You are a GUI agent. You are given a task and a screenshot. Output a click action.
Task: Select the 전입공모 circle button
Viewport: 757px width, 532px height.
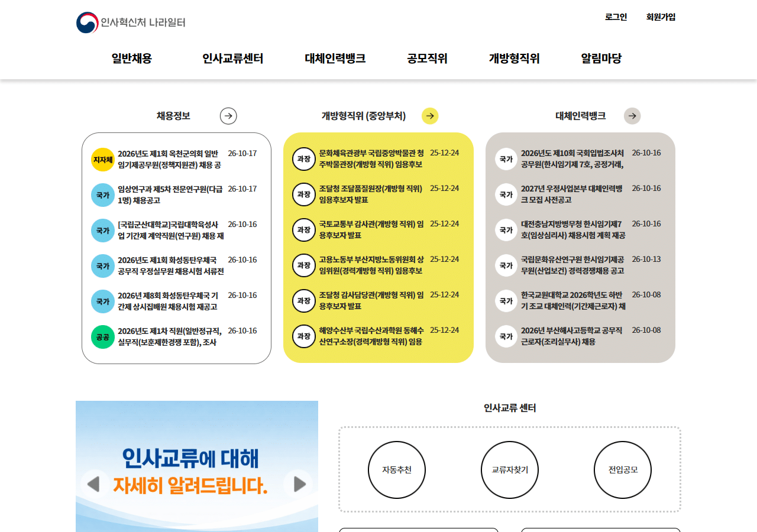coord(623,470)
